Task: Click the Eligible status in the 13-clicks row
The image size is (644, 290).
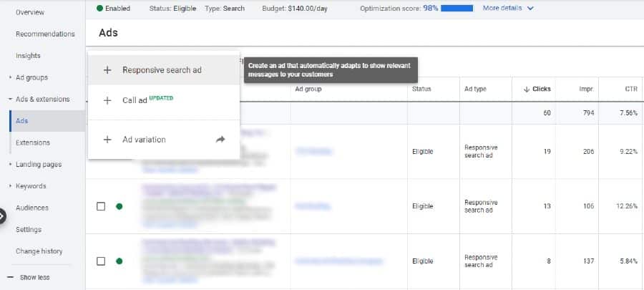Action: pyautogui.click(x=423, y=206)
